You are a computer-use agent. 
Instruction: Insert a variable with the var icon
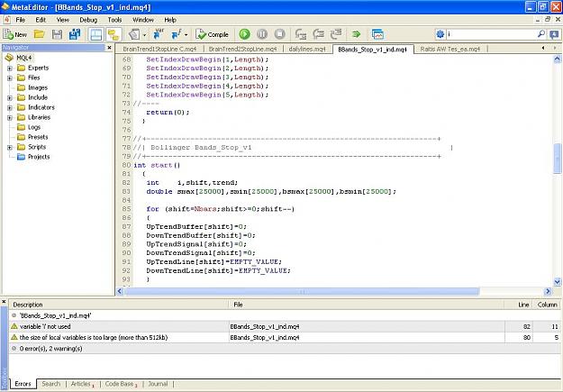click(x=158, y=34)
